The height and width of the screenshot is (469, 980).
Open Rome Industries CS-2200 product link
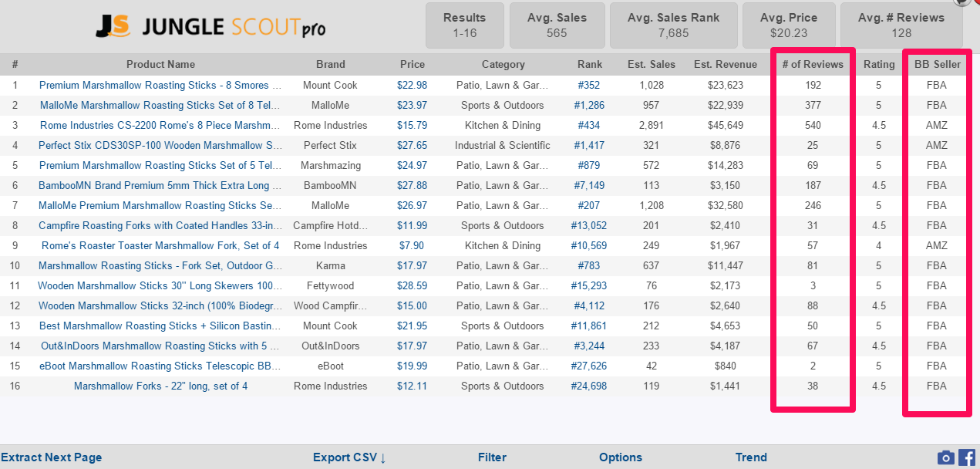pyautogui.click(x=160, y=125)
